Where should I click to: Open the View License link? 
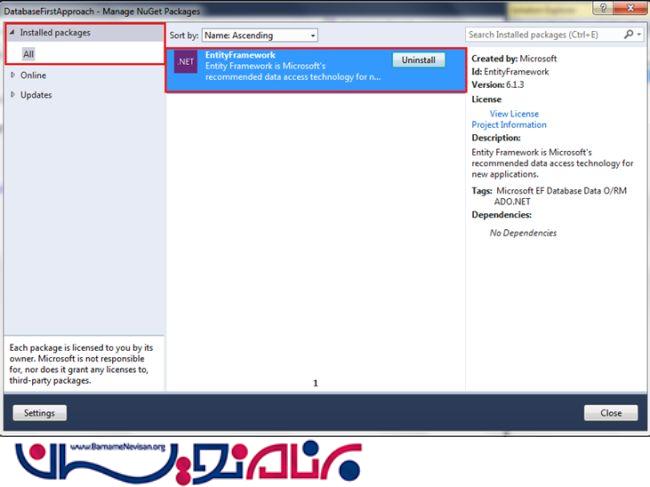[514, 114]
